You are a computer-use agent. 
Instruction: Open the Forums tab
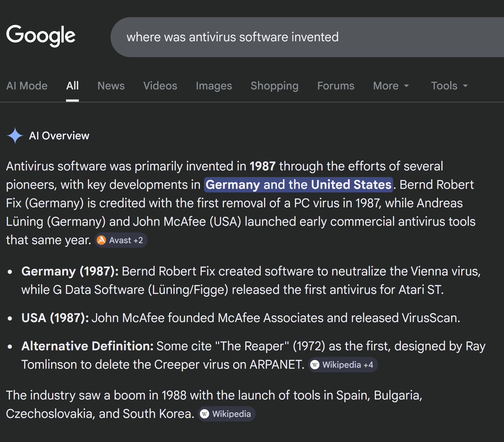pos(336,86)
